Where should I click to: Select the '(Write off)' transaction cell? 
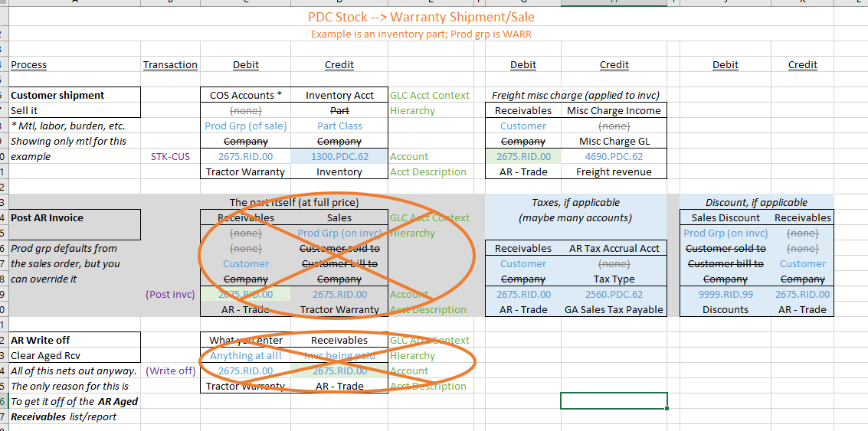click(171, 371)
